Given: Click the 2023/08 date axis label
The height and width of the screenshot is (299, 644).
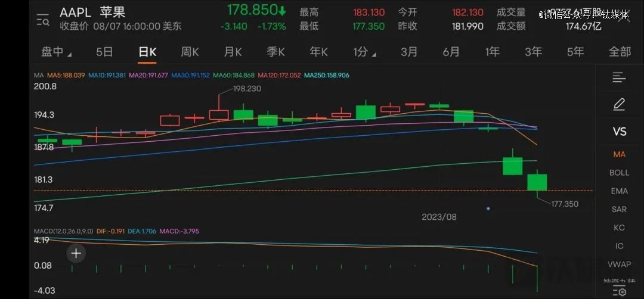Looking at the screenshot, I should point(439,217).
